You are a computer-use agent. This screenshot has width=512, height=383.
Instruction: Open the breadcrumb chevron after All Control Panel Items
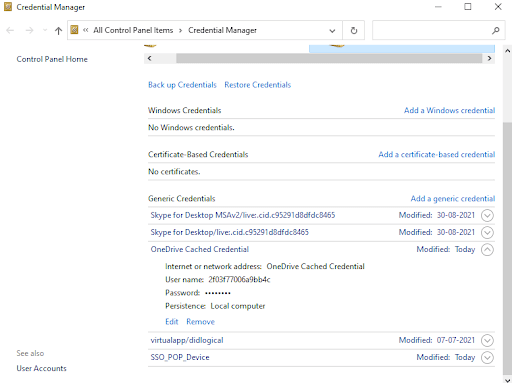180,31
